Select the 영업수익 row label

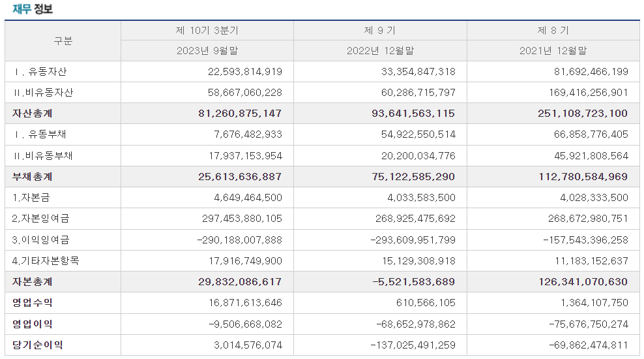(x=33, y=303)
